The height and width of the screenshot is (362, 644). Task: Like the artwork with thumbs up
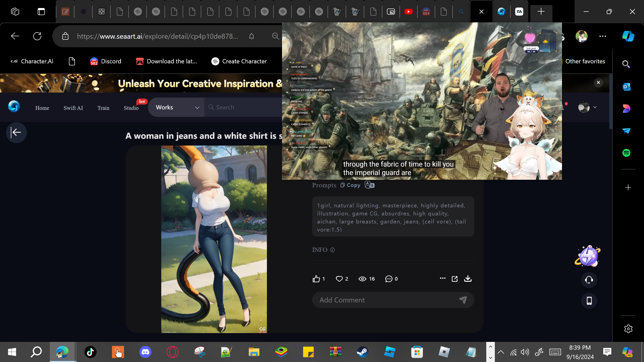[316, 279]
